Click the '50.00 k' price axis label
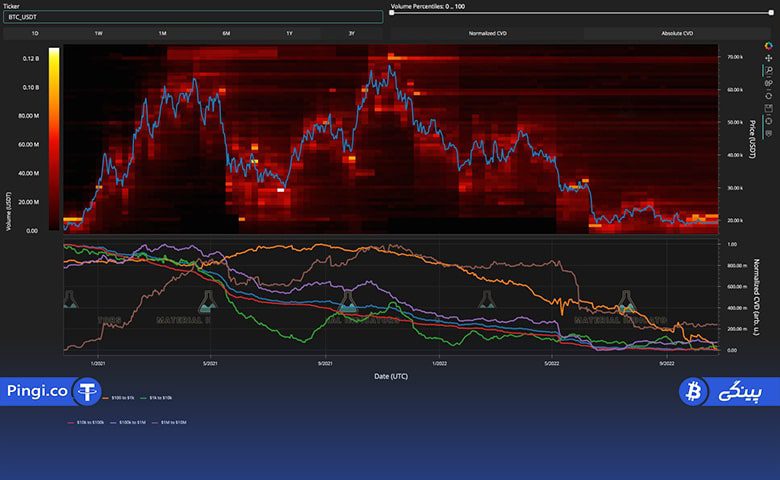Screen dimensions: 780x480 tap(735, 122)
